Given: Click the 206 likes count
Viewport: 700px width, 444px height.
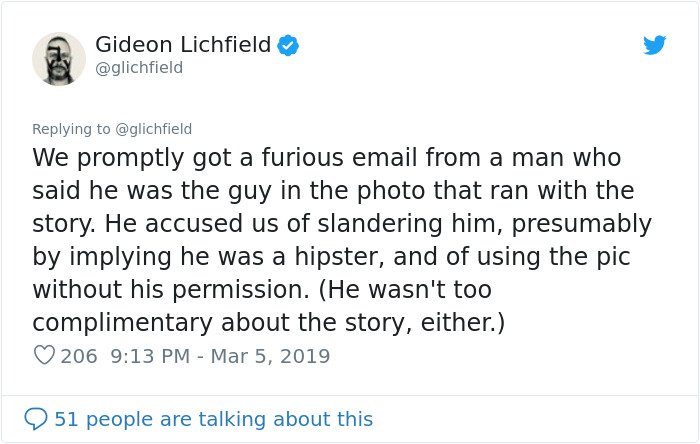Looking at the screenshot, I should pos(79,356).
